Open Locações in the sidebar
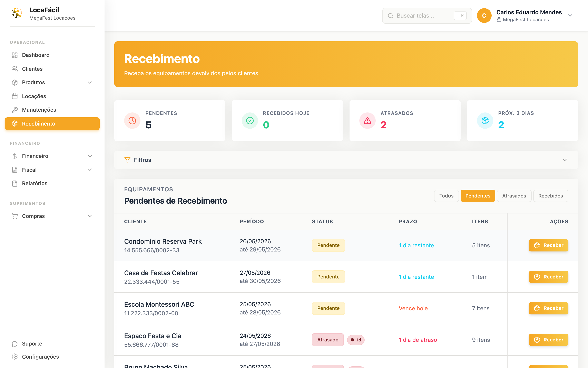This screenshot has height=368, width=588. 52,96
